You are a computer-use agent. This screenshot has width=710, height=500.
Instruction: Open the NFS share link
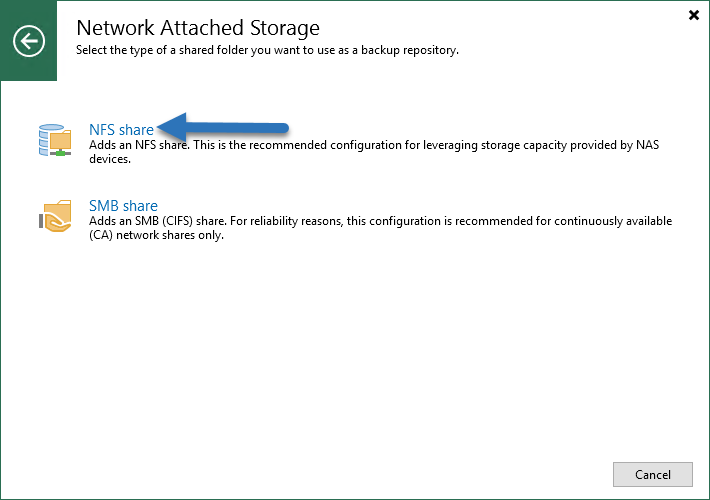click(x=121, y=130)
